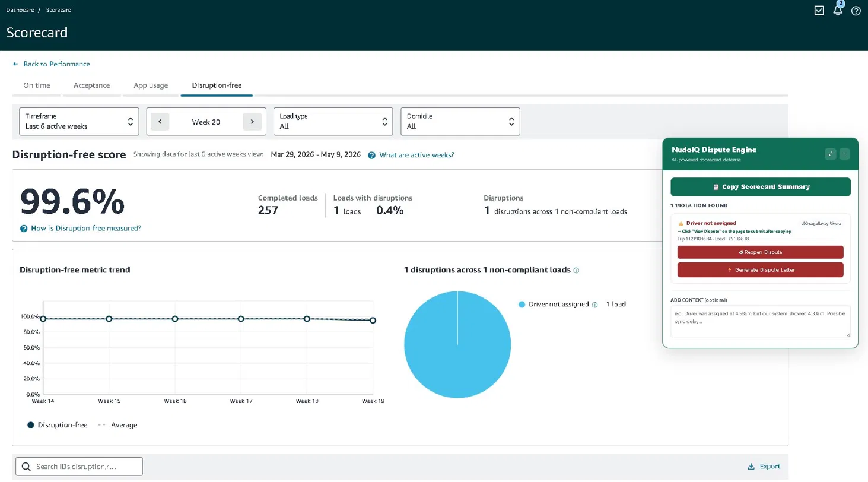The height and width of the screenshot is (482, 868).
Task: Click the Week 17 data point on trend chart
Action: coord(241,319)
